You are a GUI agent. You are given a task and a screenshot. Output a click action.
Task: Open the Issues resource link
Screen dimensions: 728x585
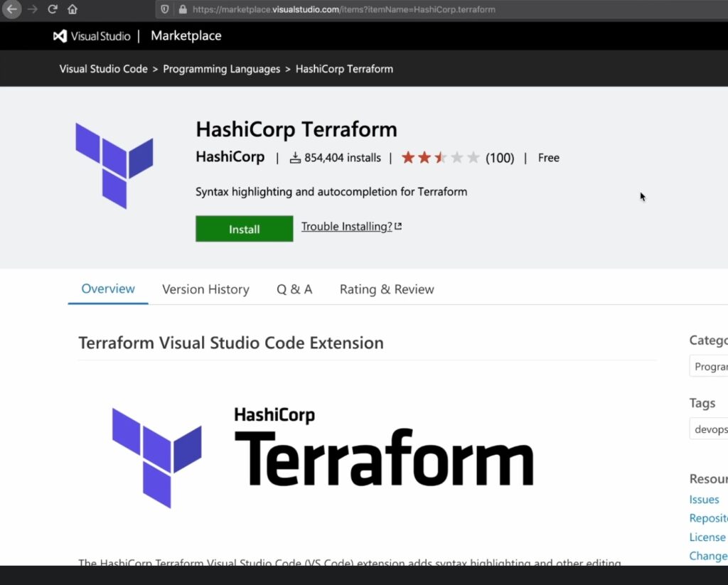[x=705, y=500]
